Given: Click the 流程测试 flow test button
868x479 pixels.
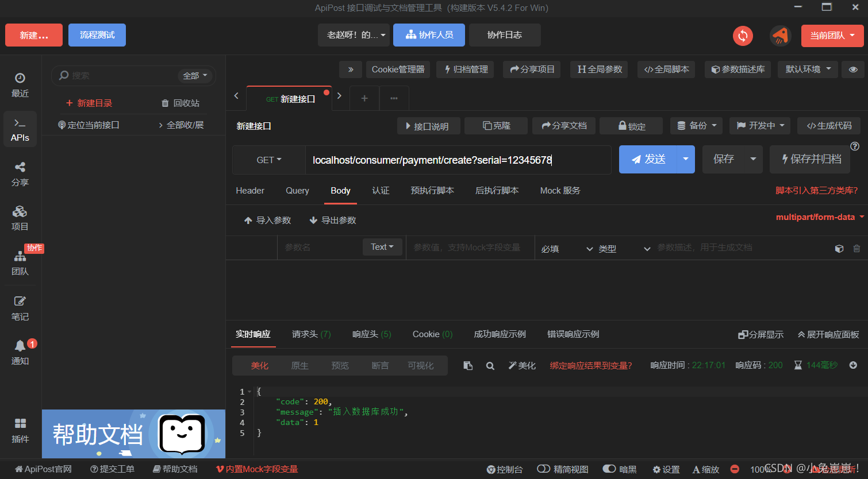Looking at the screenshot, I should point(97,35).
